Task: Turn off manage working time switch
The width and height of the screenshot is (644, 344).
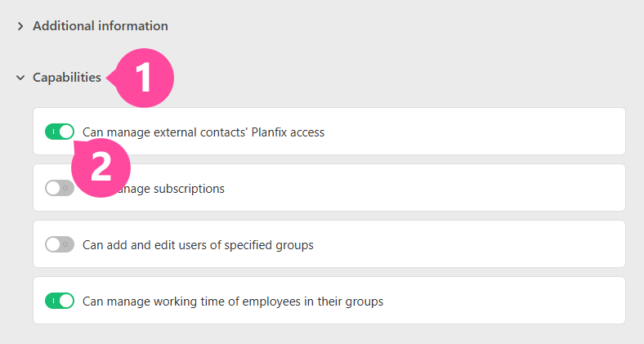Action: [x=60, y=301]
